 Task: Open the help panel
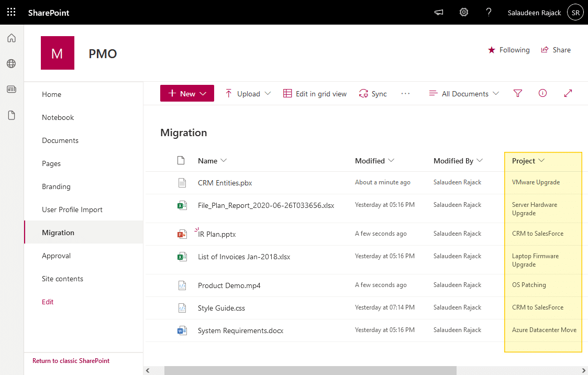click(489, 12)
